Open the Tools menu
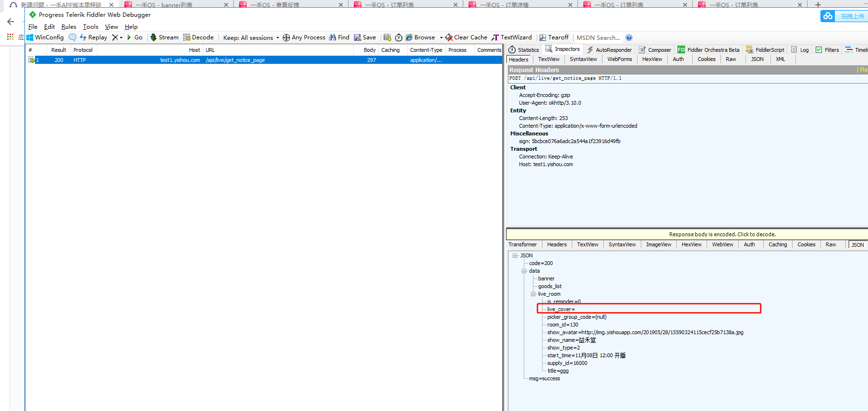 pos(90,27)
